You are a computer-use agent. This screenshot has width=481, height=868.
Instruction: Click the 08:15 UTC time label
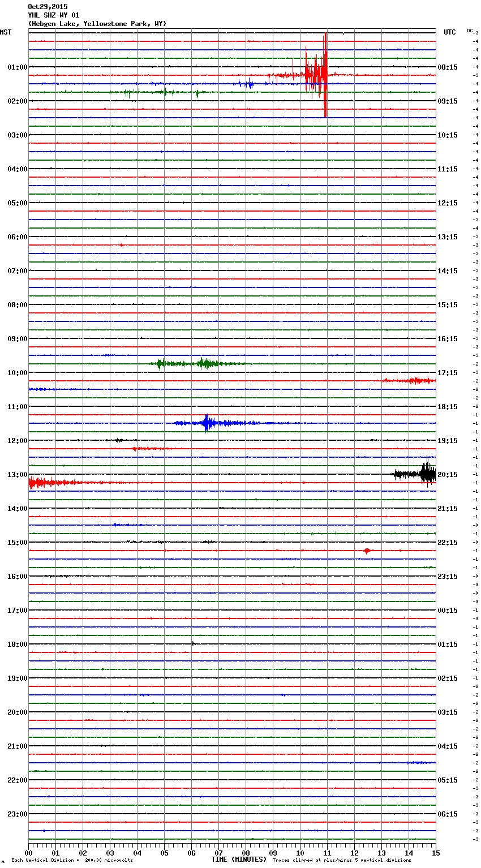(448, 67)
